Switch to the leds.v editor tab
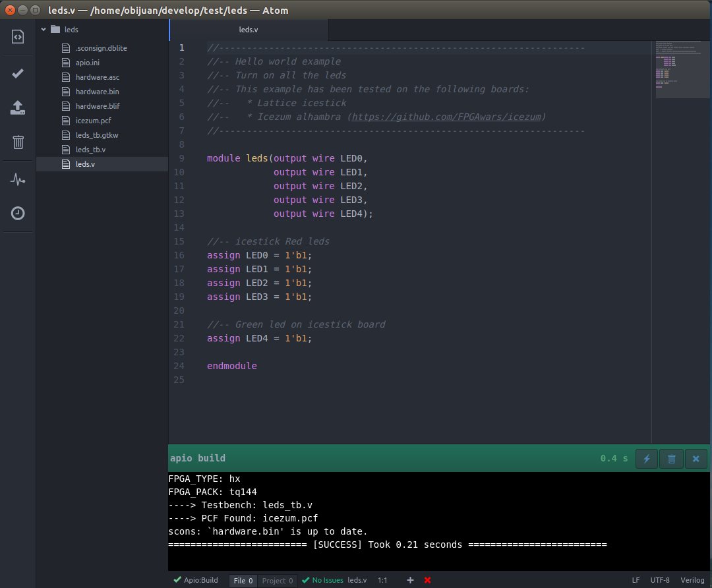The width and height of the screenshot is (712, 588). coord(249,30)
